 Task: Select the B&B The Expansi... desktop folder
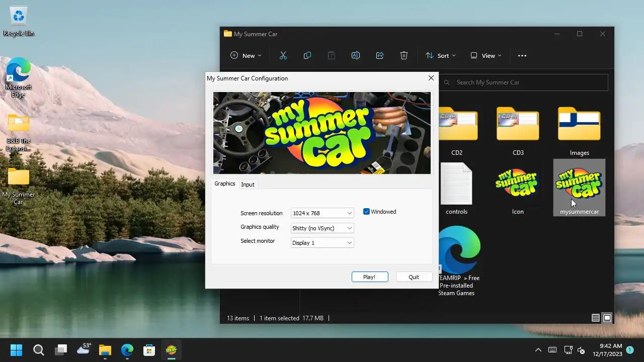19,132
